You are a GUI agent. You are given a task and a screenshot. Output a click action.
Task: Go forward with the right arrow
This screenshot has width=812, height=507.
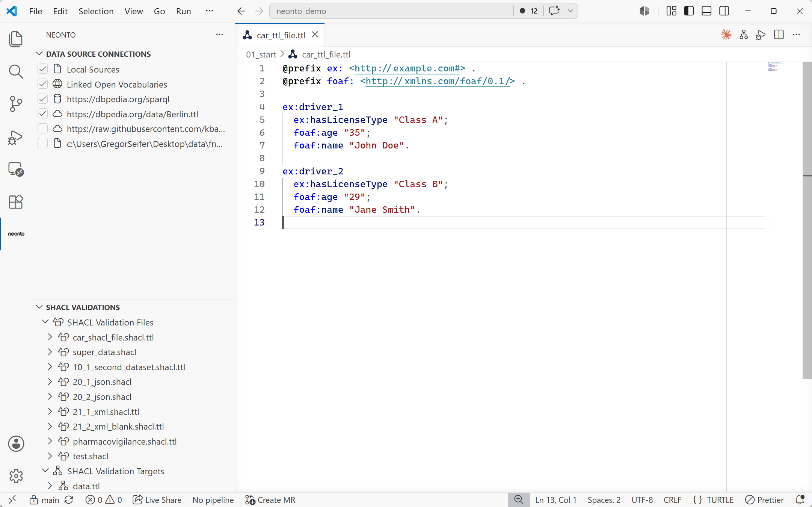click(259, 11)
